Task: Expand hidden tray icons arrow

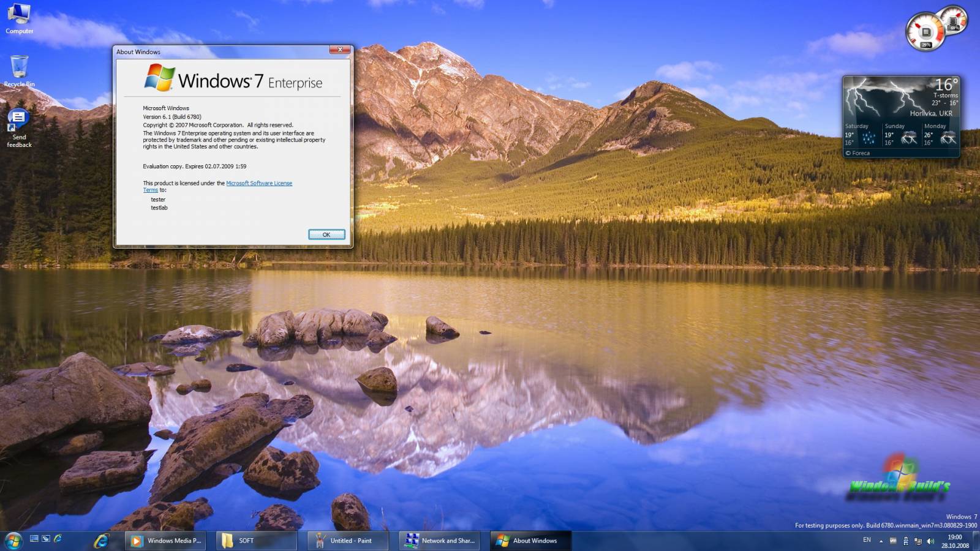Action: (x=881, y=541)
